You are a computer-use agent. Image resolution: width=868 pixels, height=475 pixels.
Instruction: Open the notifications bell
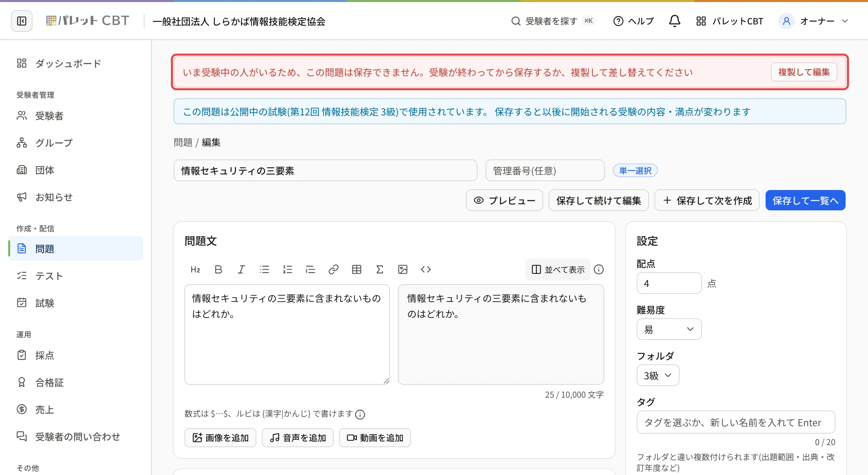click(x=674, y=21)
